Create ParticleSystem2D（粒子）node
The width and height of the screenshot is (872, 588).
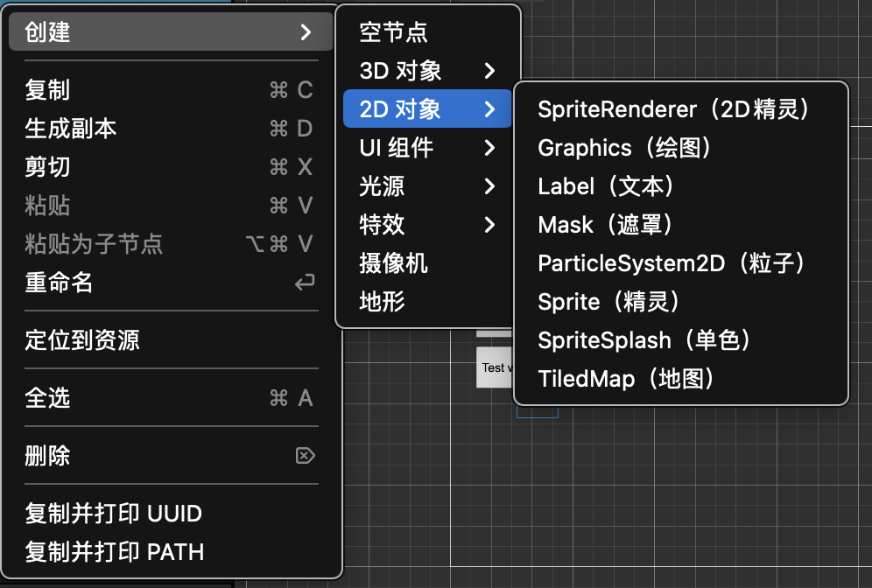[x=681, y=262]
